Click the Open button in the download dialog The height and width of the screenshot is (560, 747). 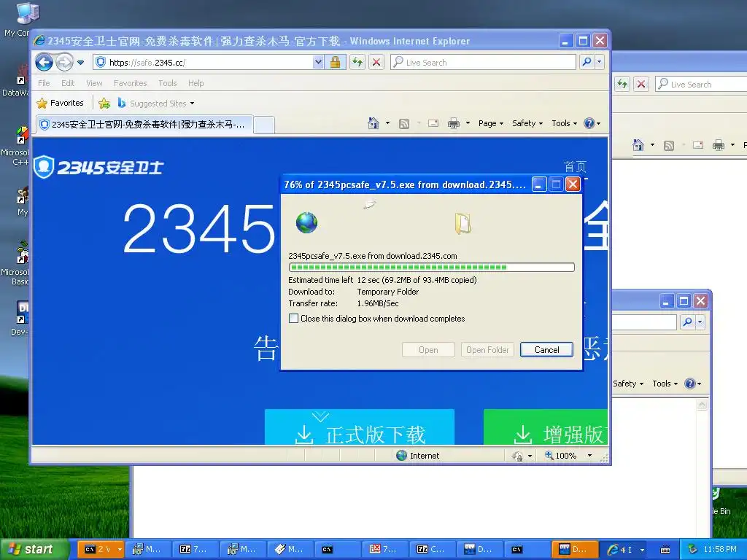[428, 350]
